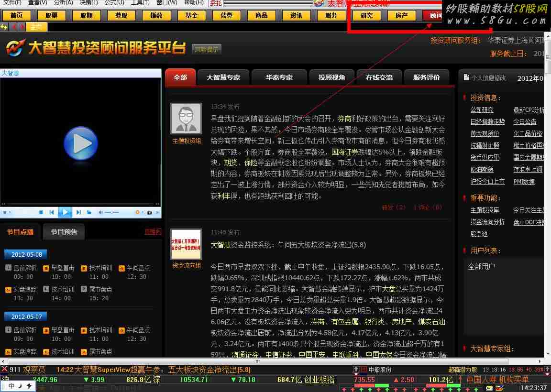Viewport: 551px width, 392px height.
Task: Open 2012-05-08 实盘追踪 13:30 program
Action: click(21, 294)
